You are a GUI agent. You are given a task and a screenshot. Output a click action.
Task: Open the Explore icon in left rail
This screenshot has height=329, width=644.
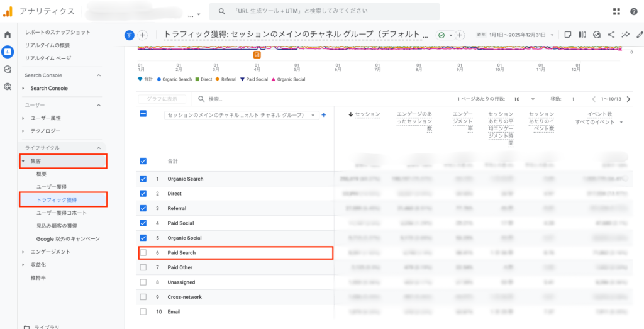[8, 69]
